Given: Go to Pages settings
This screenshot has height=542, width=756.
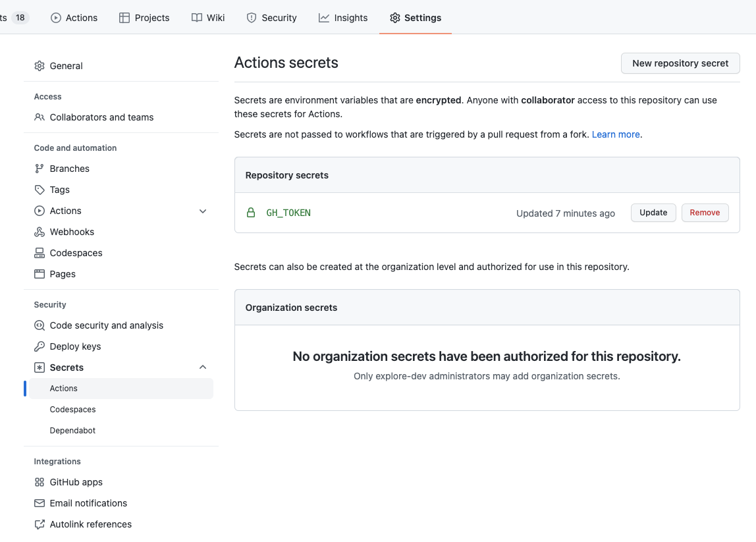Looking at the screenshot, I should (121, 274).
